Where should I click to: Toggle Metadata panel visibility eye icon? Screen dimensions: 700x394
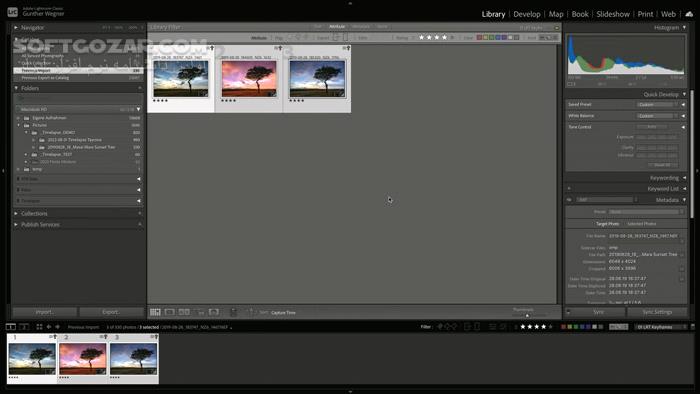[569, 200]
